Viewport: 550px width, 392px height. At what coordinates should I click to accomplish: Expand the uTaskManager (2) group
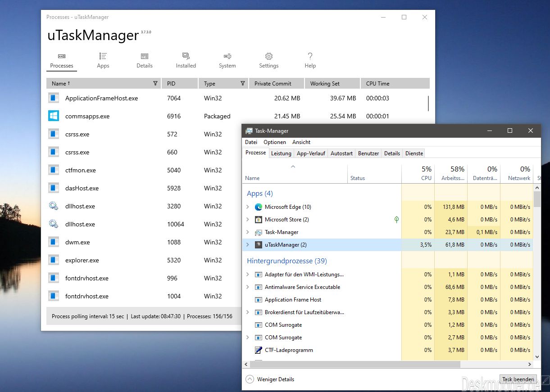pos(248,245)
